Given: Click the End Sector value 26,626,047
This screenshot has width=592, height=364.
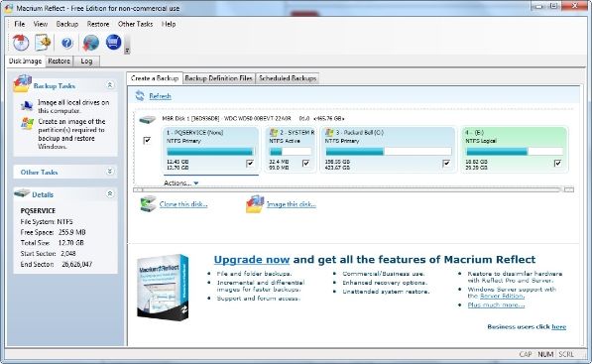Looking at the screenshot, I should (x=77, y=264).
